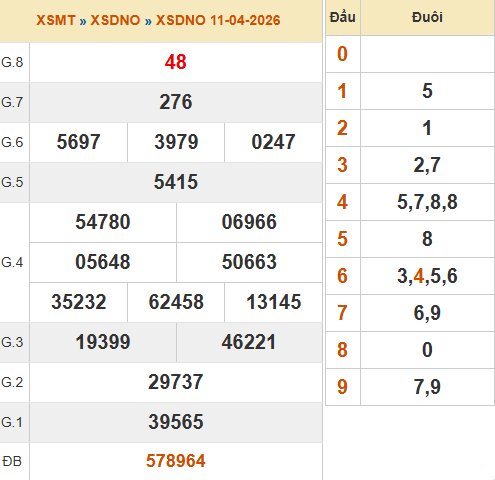Click tail values 7,9 for head 9
This screenshot has width=495, height=480.
(427, 387)
